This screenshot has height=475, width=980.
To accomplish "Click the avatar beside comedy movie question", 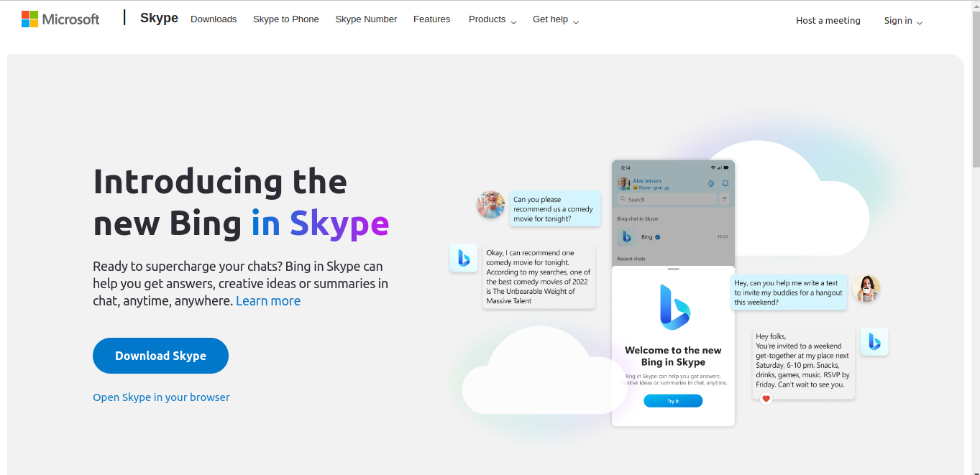I will [x=490, y=205].
